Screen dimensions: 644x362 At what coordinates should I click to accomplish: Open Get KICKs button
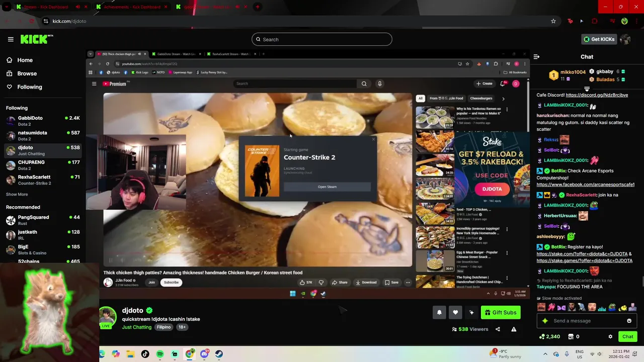pos(599,39)
